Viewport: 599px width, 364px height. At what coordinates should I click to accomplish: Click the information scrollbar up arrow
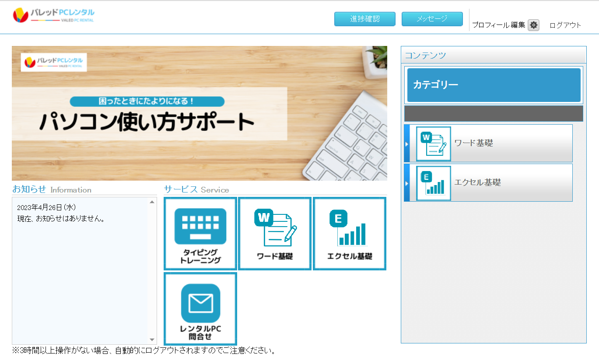coord(152,202)
